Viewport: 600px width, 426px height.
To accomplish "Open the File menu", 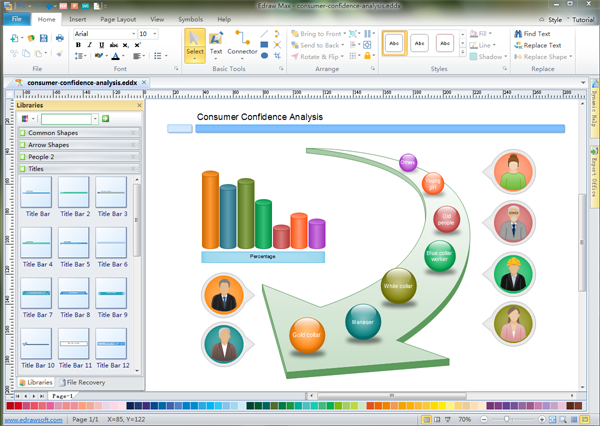I will pos(16,19).
